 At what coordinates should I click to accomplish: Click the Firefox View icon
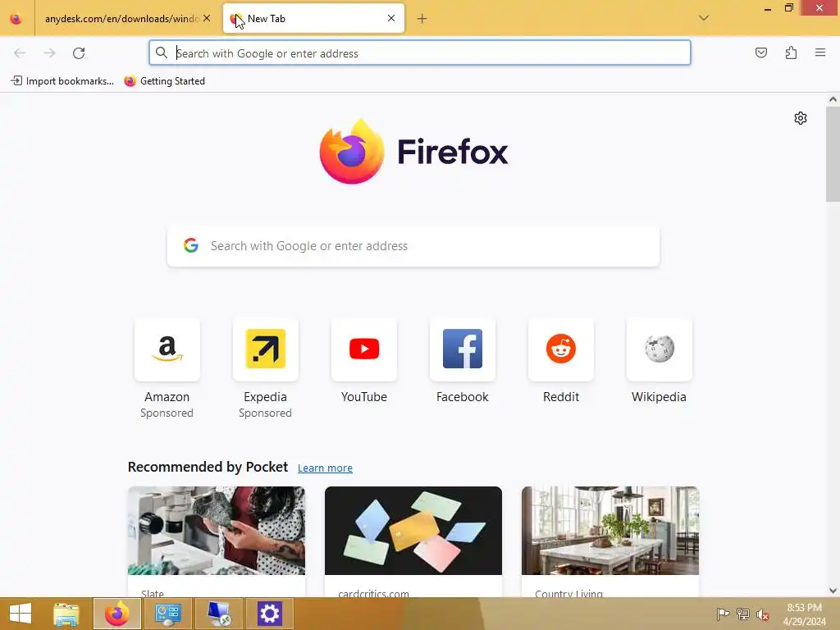click(x=16, y=19)
